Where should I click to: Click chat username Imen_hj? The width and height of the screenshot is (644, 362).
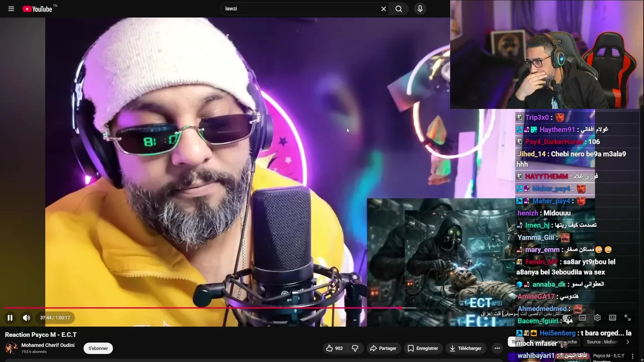pos(537,225)
